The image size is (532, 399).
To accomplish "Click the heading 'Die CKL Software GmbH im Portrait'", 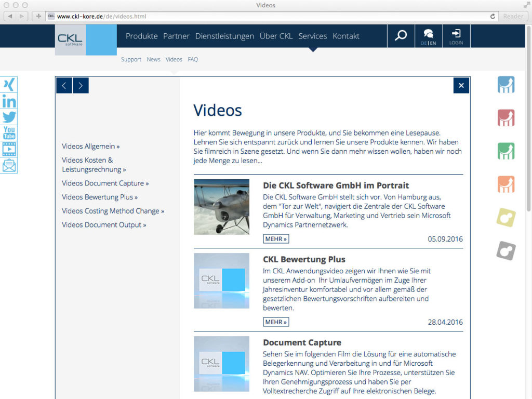I will pos(336,185).
